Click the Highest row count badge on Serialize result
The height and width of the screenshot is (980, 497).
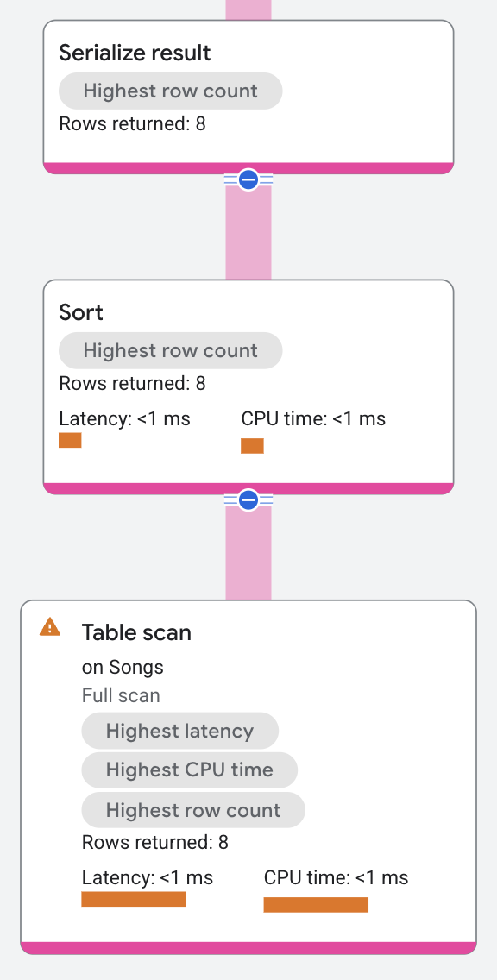(x=170, y=91)
